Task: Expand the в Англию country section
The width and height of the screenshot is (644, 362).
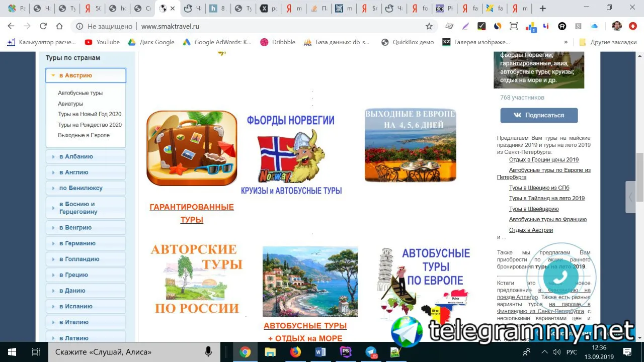Action: pos(86,172)
